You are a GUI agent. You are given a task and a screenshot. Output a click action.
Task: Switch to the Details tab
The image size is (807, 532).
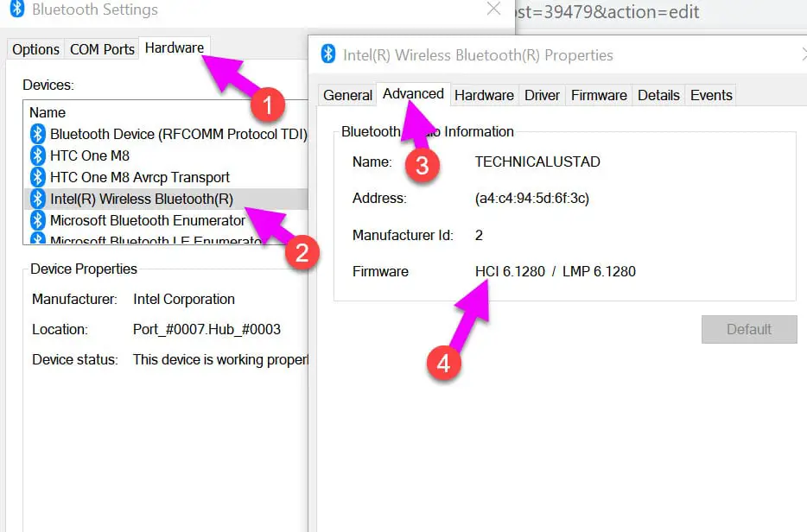tap(658, 95)
